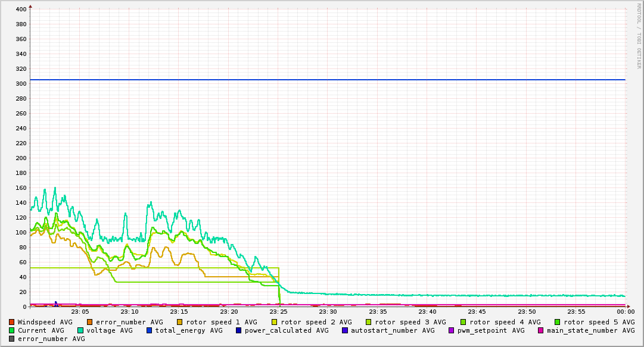This screenshot has height=347, width=644.
Task: Click the RRDTOOL / TOBI OETIKER watermark
Action: pyautogui.click(x=639, y=36)
